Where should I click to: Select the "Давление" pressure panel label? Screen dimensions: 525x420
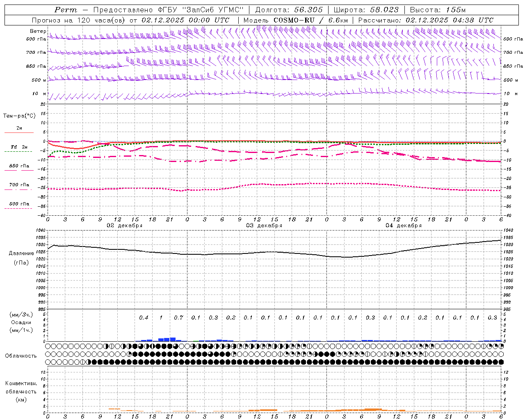(x=21, y=253)
